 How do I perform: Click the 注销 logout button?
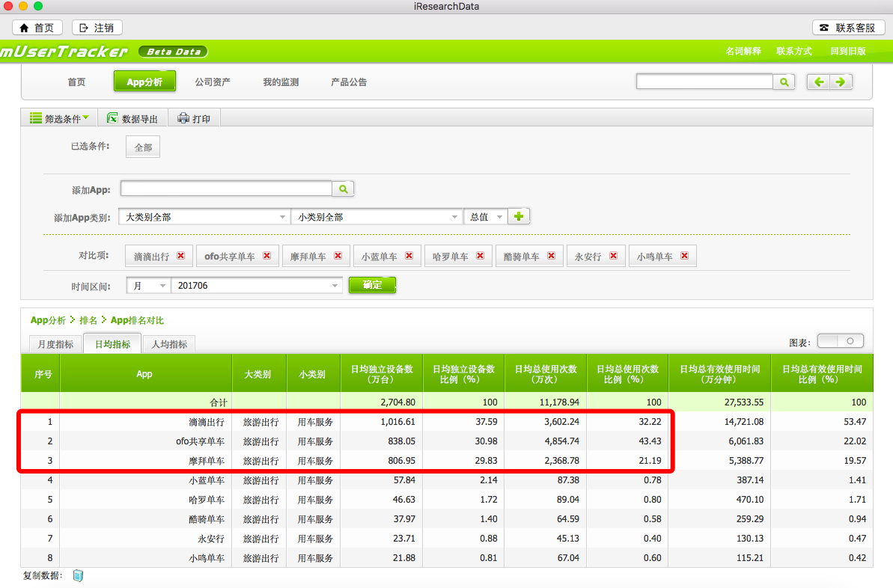pos(97,28)
